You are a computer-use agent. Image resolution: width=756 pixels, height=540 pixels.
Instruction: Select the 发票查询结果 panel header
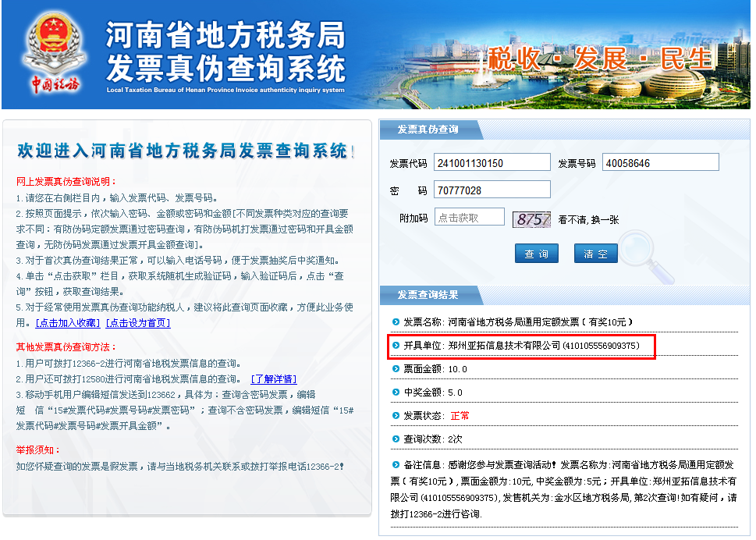(x=428, y=295)
